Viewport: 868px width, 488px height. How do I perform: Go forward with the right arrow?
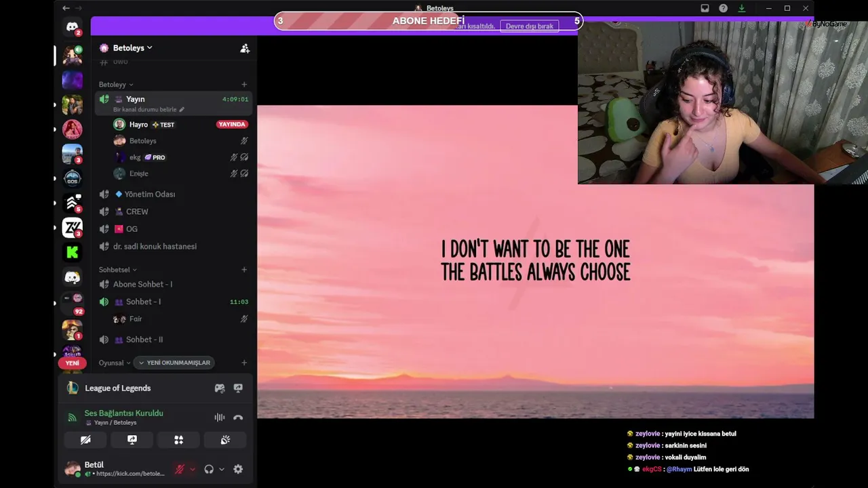tap(79, 8)
